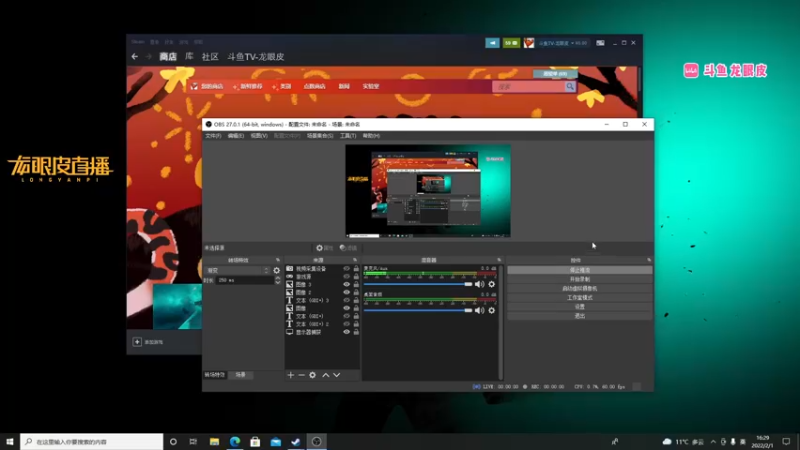800x450 pixels.
Task: Click the Steam store search field
Action: [x=529, y=87]
